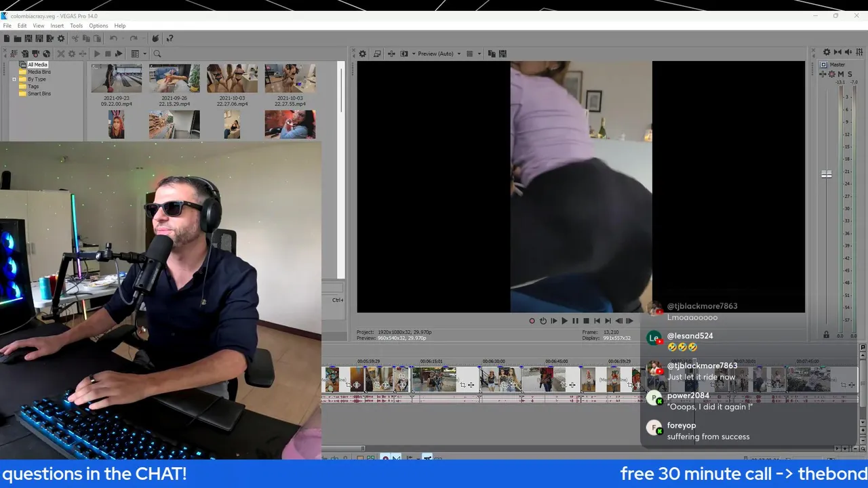The image size is (868, 488).
Task: Click Play From Start under preview
Action: pos(553,321)
